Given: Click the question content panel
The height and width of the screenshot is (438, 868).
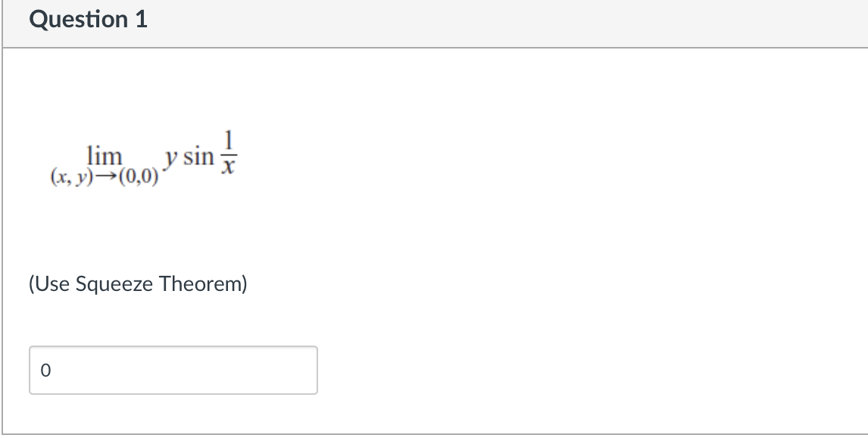Looking at the screenshot, I should pyautogui.click(x=434, y=239).
